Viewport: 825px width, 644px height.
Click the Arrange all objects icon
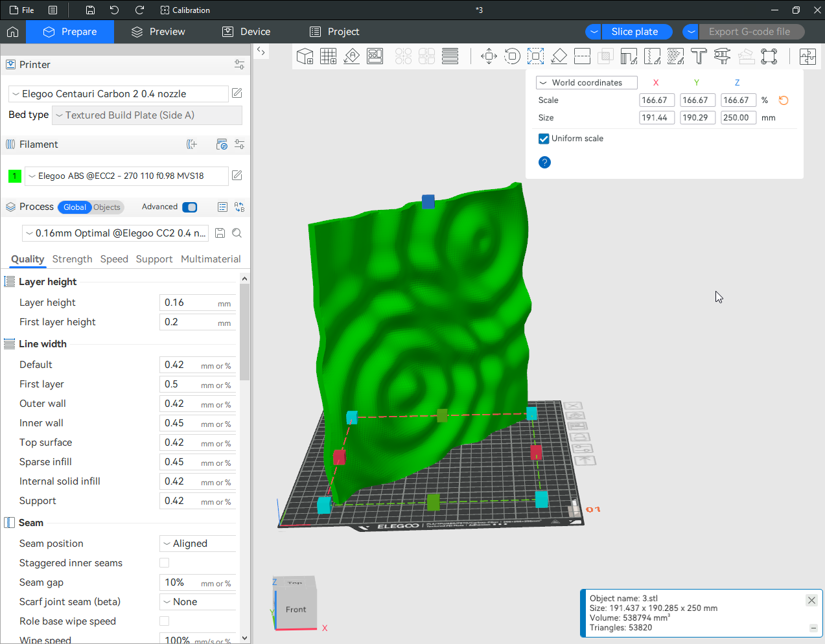375,56
